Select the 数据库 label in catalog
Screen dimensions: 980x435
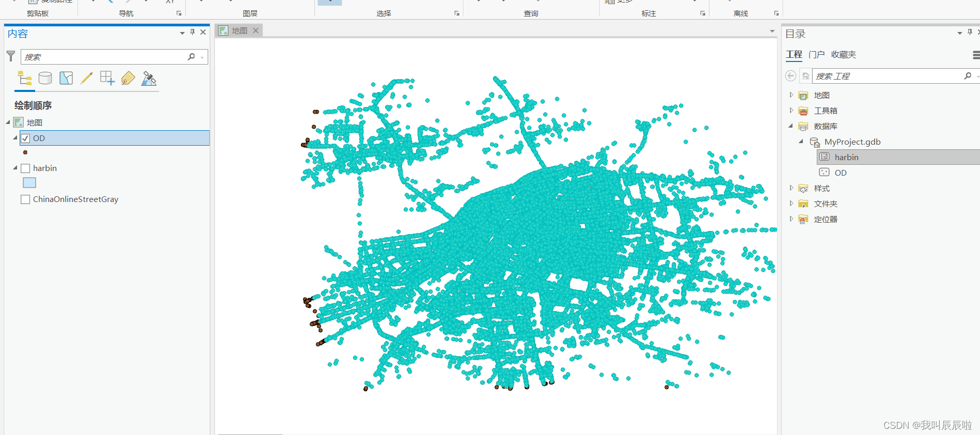tap(826, 127)
